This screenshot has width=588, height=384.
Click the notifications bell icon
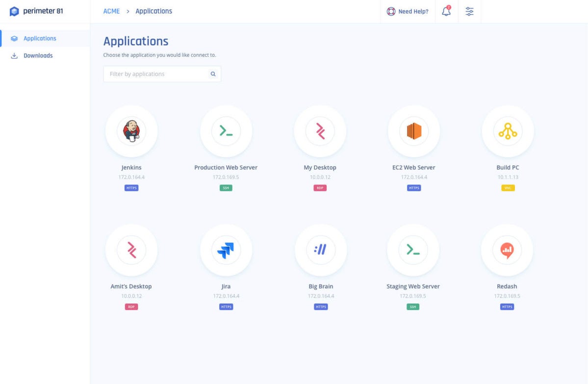tap(446, 11)
